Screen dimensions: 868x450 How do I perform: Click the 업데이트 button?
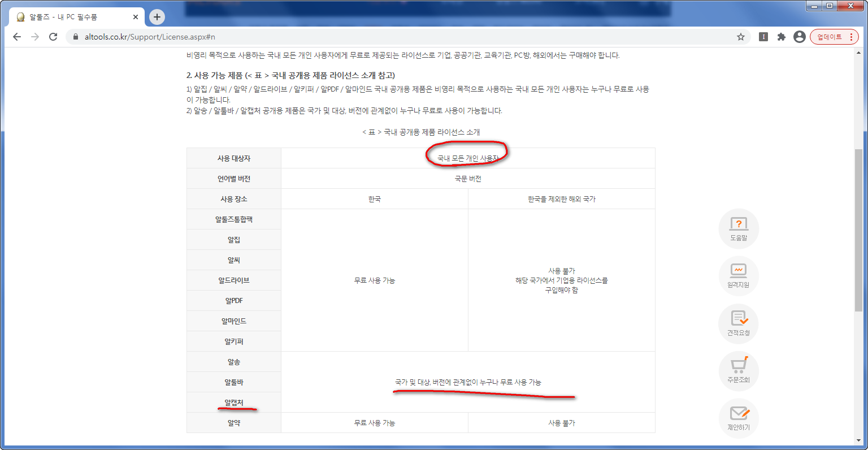point(834,37)
